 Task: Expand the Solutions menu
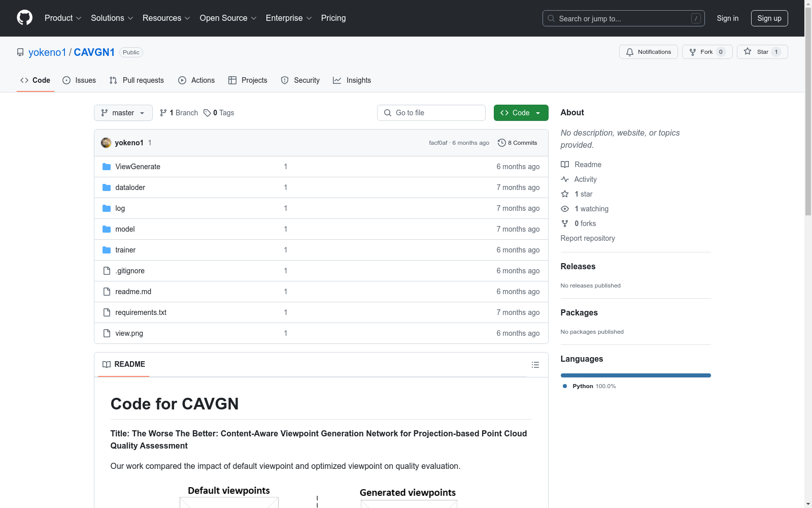[x=112, y=18]
